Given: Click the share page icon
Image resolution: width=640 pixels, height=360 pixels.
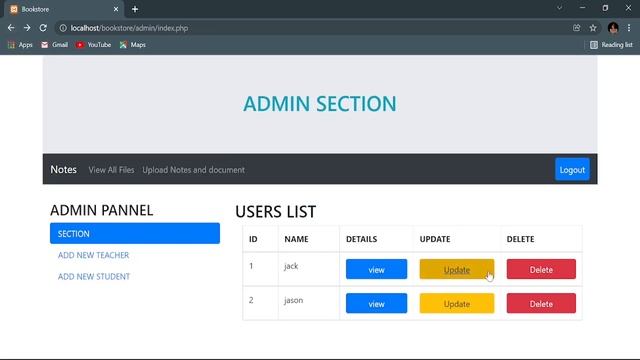Looking at the screenshot, I should click(576, 28).
